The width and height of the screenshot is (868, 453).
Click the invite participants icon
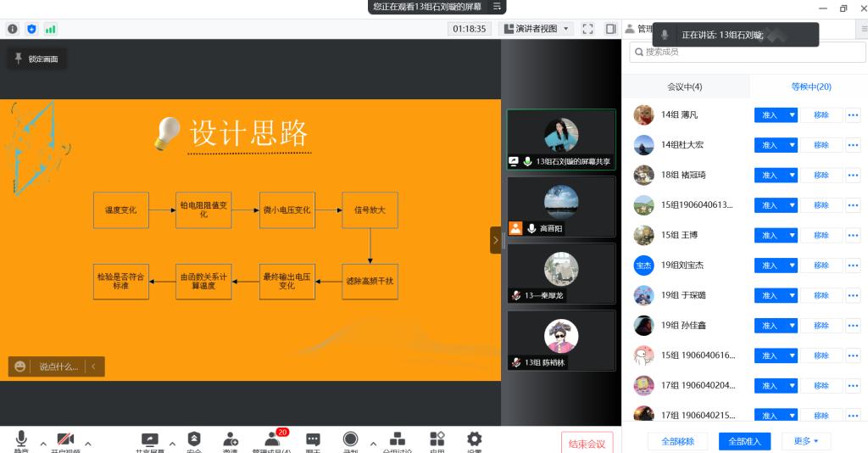point(231,439)
